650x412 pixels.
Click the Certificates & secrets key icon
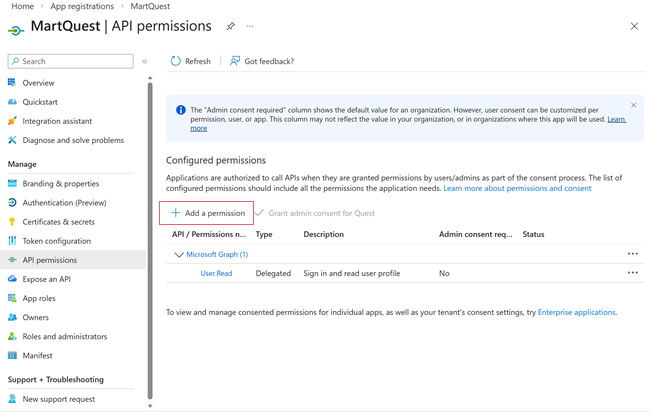pos(12,221)
